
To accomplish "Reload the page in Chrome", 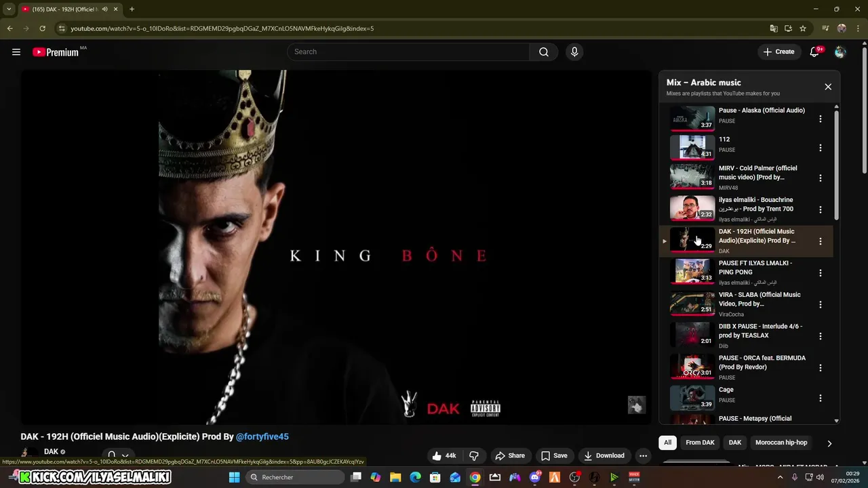I will [x=42, y=28].
